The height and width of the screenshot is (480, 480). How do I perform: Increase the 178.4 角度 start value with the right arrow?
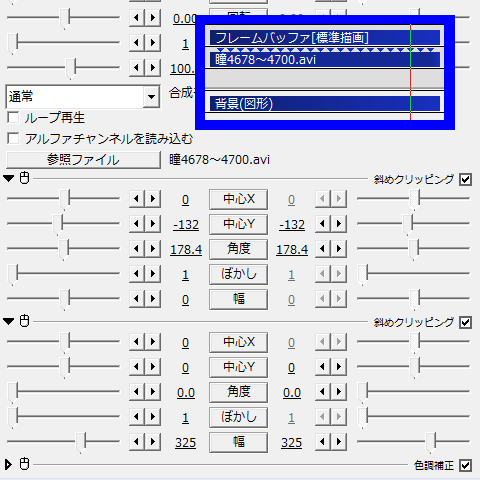click(x=153, y=249)
